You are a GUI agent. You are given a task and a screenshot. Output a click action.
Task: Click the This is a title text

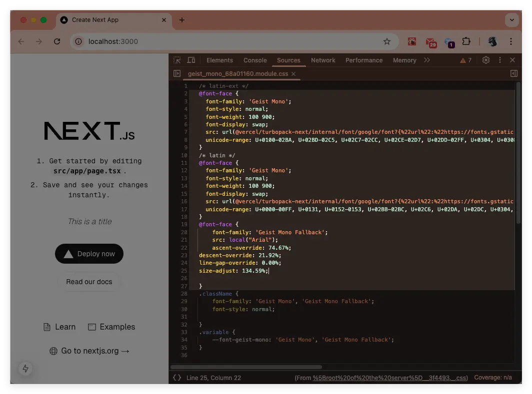(x=89, y=222)
